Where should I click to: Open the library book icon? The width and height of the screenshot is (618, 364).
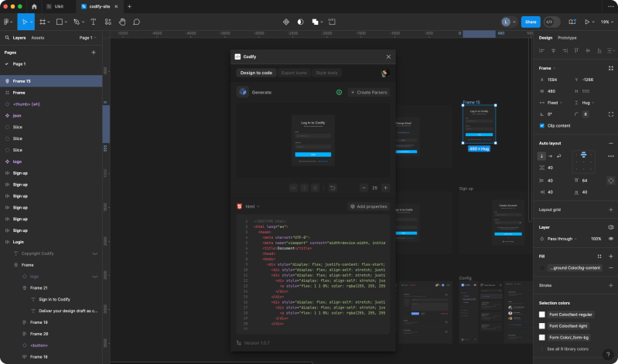coord(572,22)
